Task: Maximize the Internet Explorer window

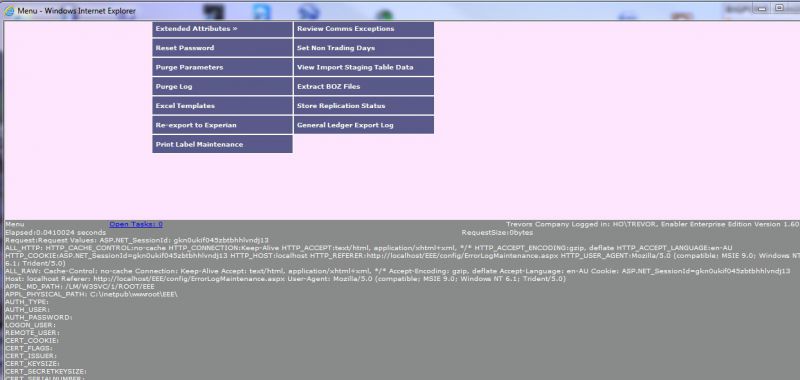Action: coord(779,8)
